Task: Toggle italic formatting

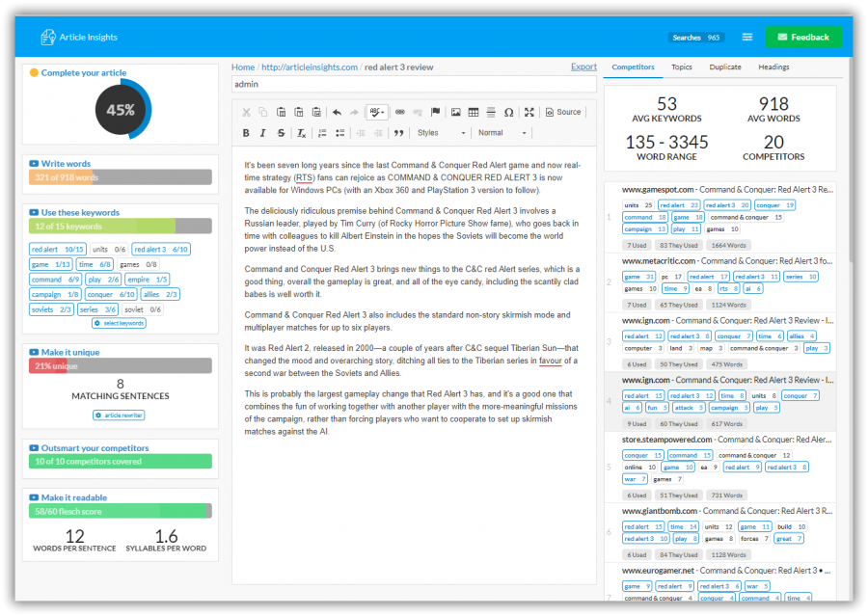Action: (x=263, y=133)
